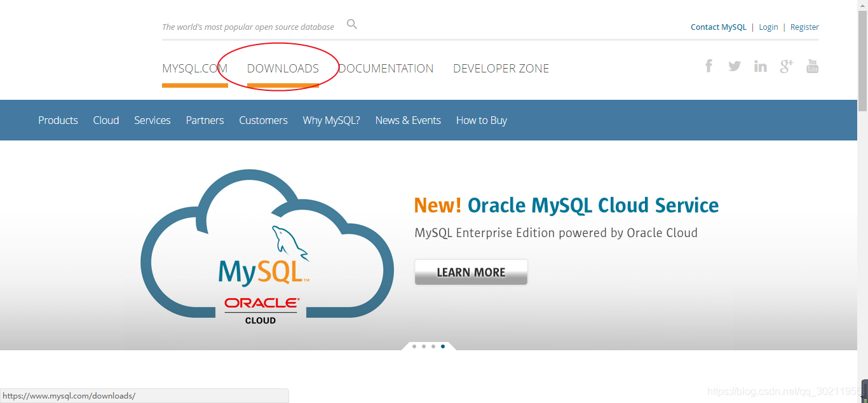Image resolution: width=868 pixels, height=403 pixels.
Task: Open the How to Buy menu item
Action: tap(482, 120)
